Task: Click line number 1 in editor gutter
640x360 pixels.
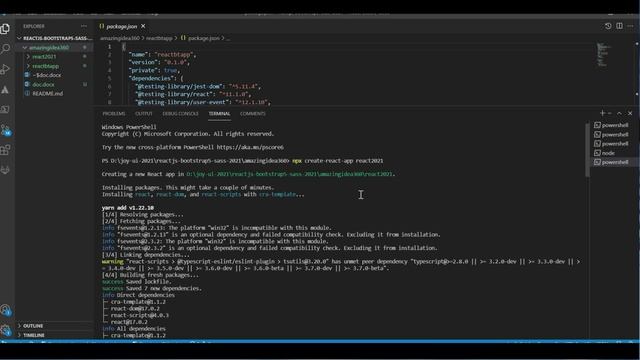Action: 109,47
